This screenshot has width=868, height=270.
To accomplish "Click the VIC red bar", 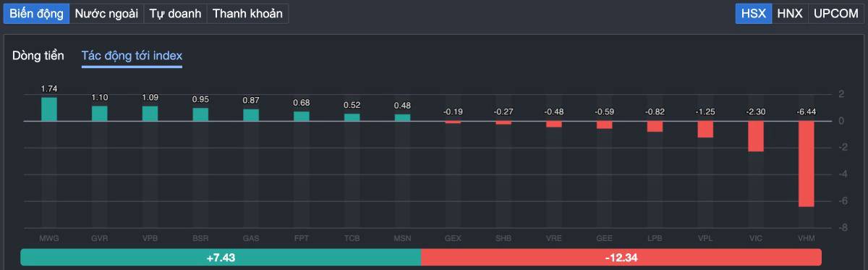I will point(756,136).
